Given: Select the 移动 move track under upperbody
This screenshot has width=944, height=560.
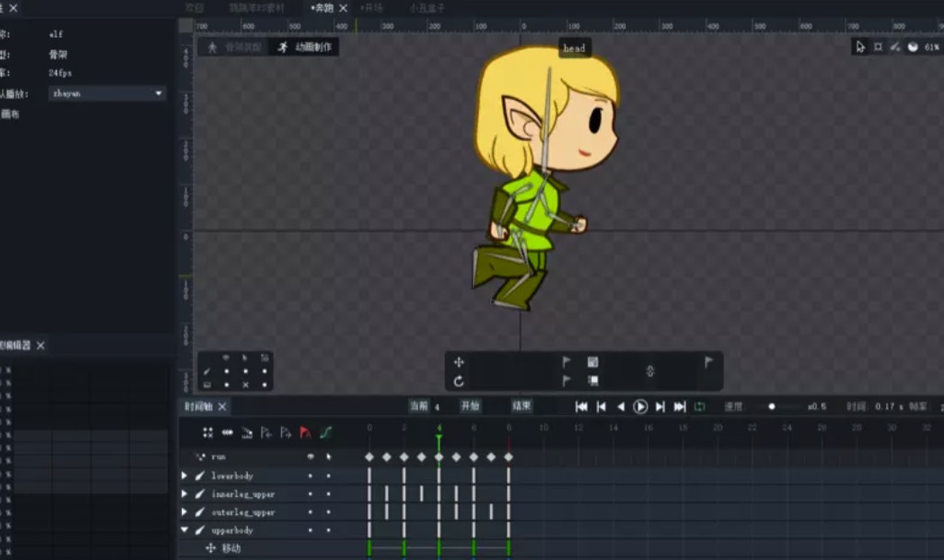Looking at the screenshot, I should [231, 548].
